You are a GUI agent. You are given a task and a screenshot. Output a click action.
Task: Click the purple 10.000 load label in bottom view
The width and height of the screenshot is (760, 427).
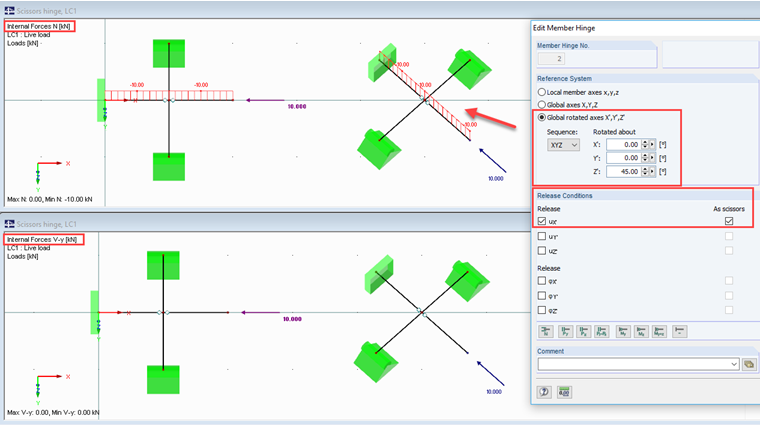pyautogui.click(x=292, y=319)
